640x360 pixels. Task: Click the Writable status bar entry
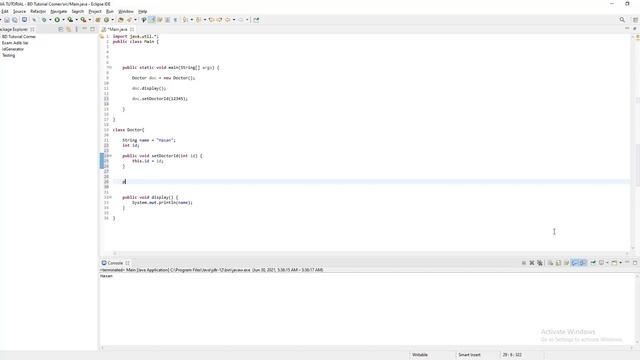coord(420,355)
